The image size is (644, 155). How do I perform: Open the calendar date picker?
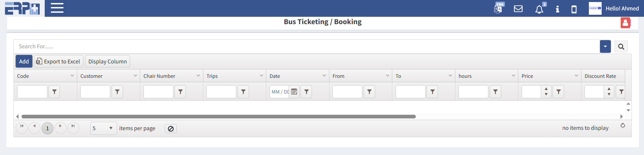[x=294, y=92]
